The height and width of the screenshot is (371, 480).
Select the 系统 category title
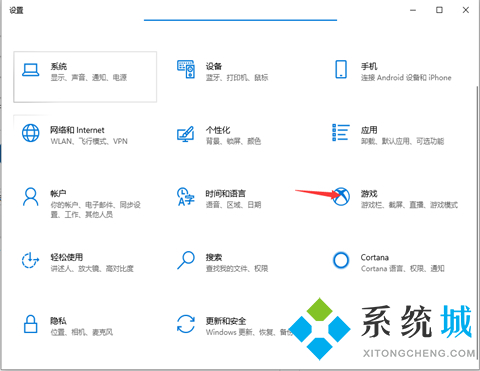(x=59, y=66)
